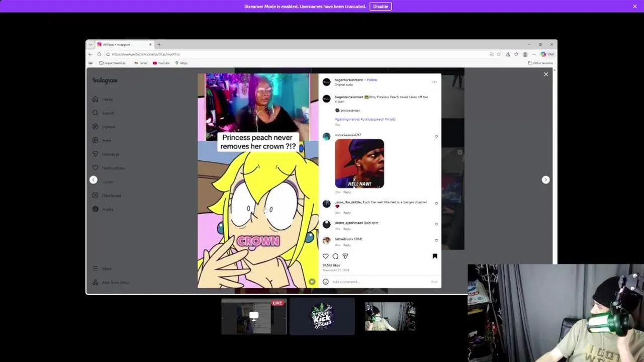This screenshot has width=644, height=362.
Task: Dismiss the Streamer Mode banner with X
Action: click(635, 7)
